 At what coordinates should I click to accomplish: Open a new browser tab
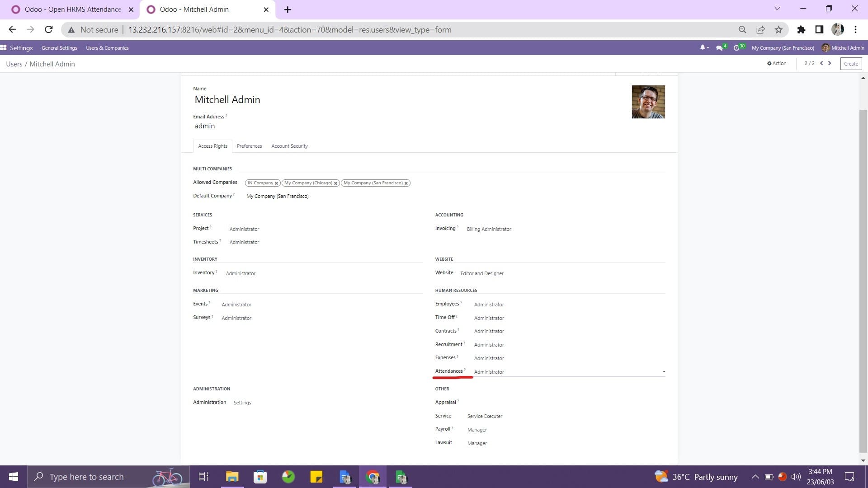(x=288, y=9)
